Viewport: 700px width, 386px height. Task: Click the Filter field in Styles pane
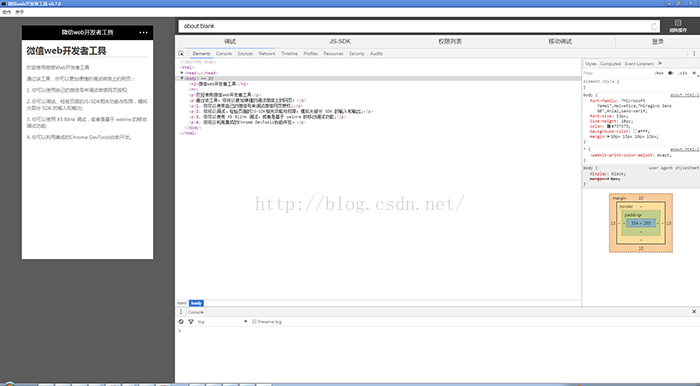point(617,73)
